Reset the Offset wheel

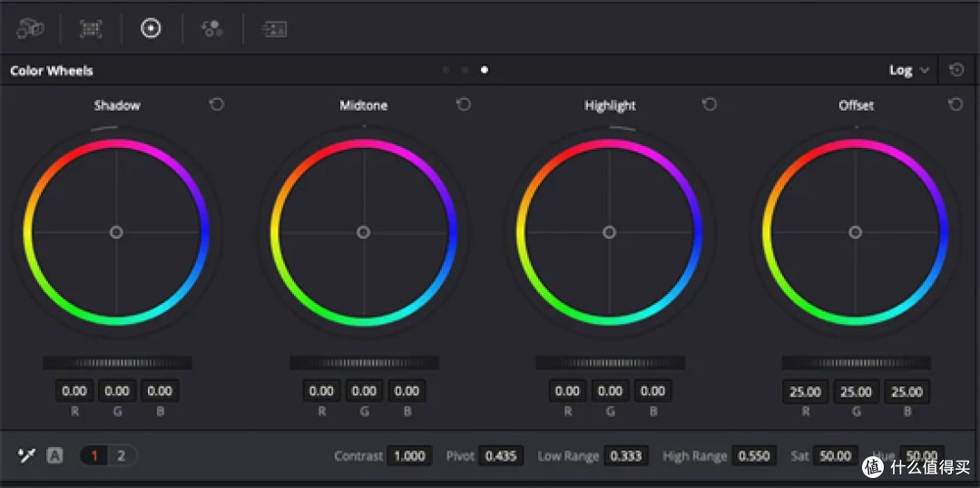pos(955,104)
